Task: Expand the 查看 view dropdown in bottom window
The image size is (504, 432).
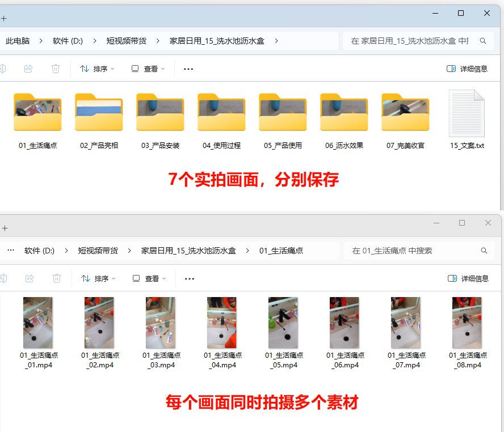Action: 149,278
